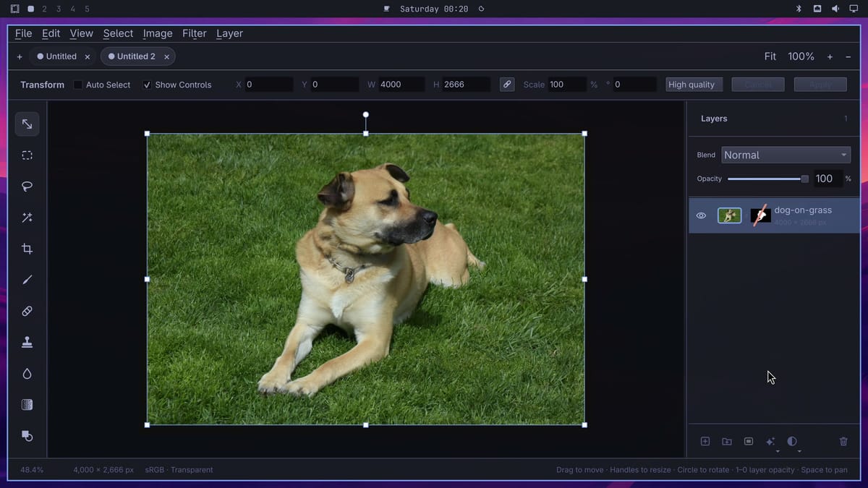Click the volume icon in system bar
868x488 pixels.
835,9
